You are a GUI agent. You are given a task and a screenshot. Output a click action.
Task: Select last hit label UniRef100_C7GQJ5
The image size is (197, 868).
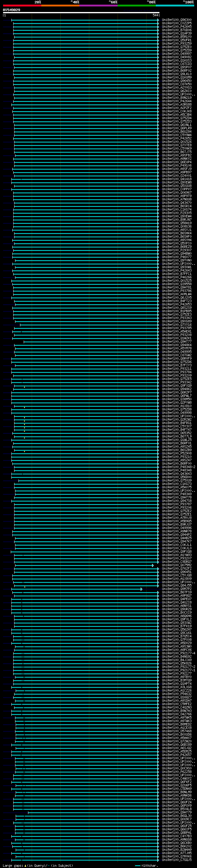point(177,860)
